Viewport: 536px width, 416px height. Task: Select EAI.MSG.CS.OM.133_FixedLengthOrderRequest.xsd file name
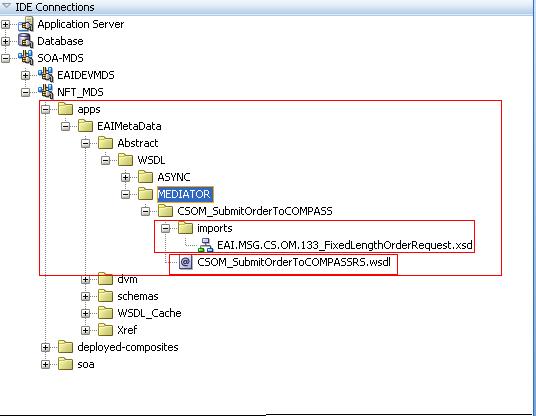pyautogui.click(x=345, y=245)
